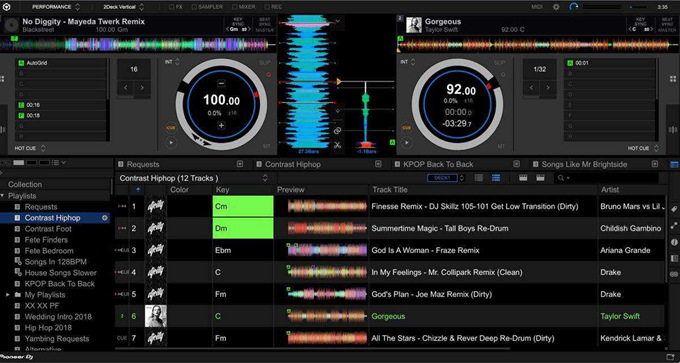Click the CUE button on deck 2
680x363 pixels.
(x=406, y=128)
